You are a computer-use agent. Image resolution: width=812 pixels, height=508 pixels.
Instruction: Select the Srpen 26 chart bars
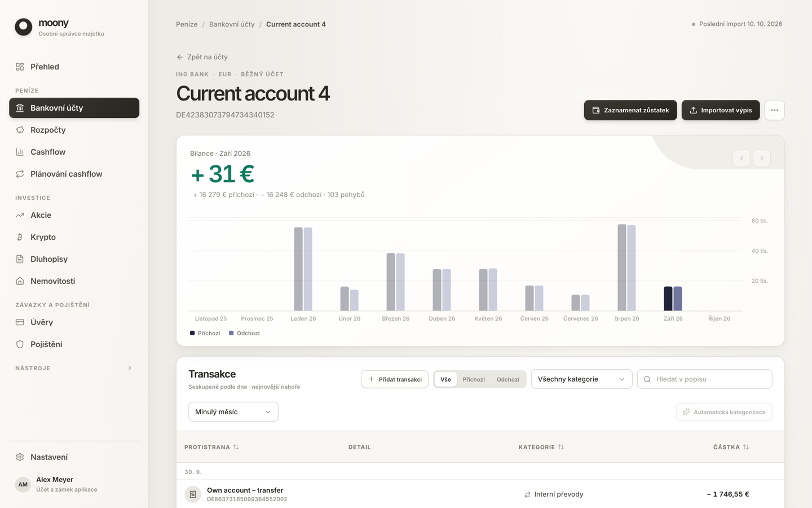(626, 268)
